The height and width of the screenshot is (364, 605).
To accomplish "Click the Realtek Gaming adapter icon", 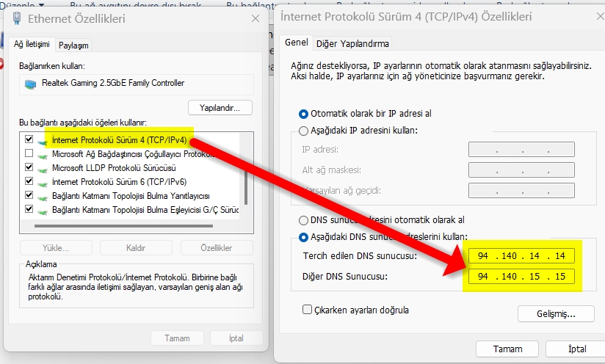I will (x=31, y=84).
